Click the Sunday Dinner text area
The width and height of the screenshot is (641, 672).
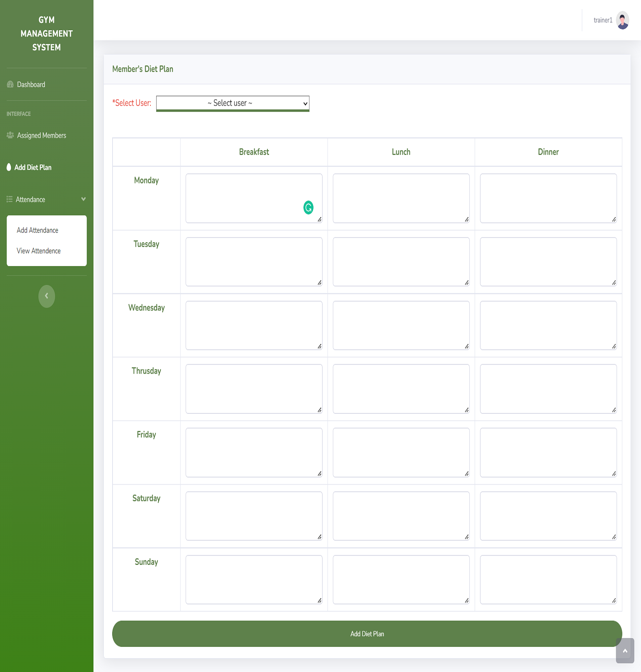(x=548, y=580)
